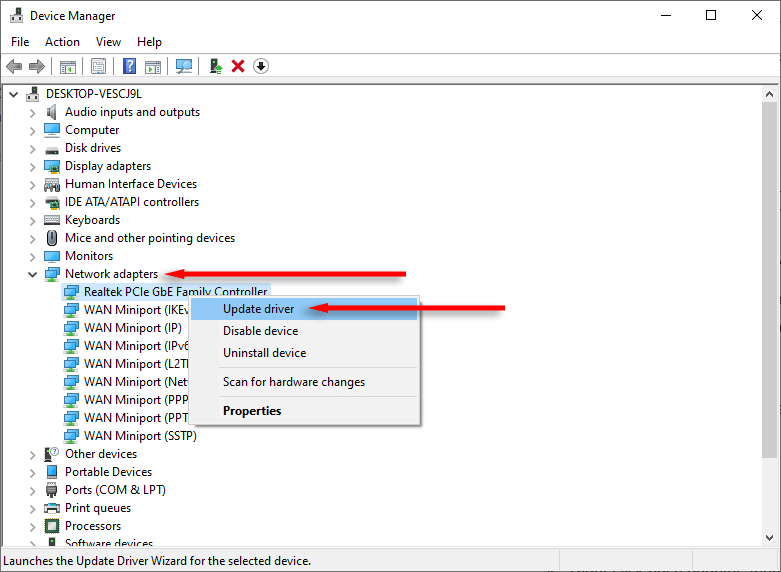
Task: Expand the Audio inputs and outputs node
Action: tap(32, 112)
